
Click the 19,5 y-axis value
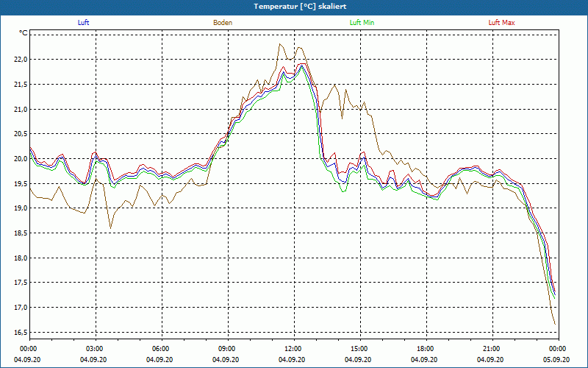tap(21, 183)
